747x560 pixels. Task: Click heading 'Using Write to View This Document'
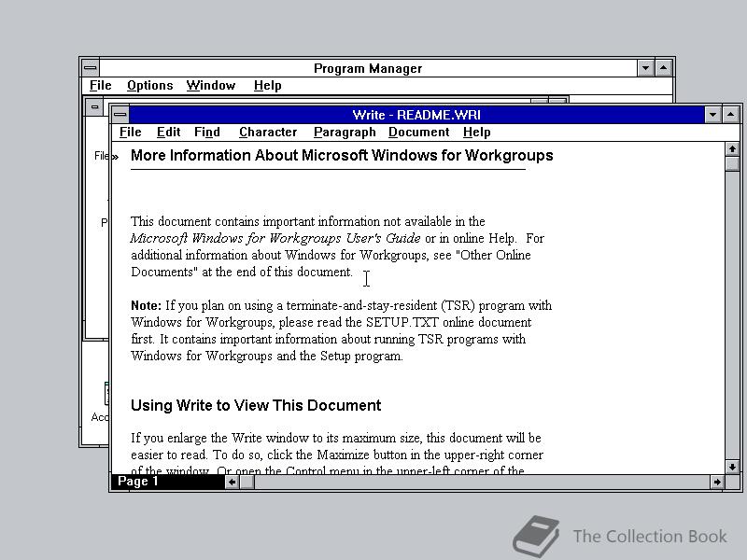point(256,405)
